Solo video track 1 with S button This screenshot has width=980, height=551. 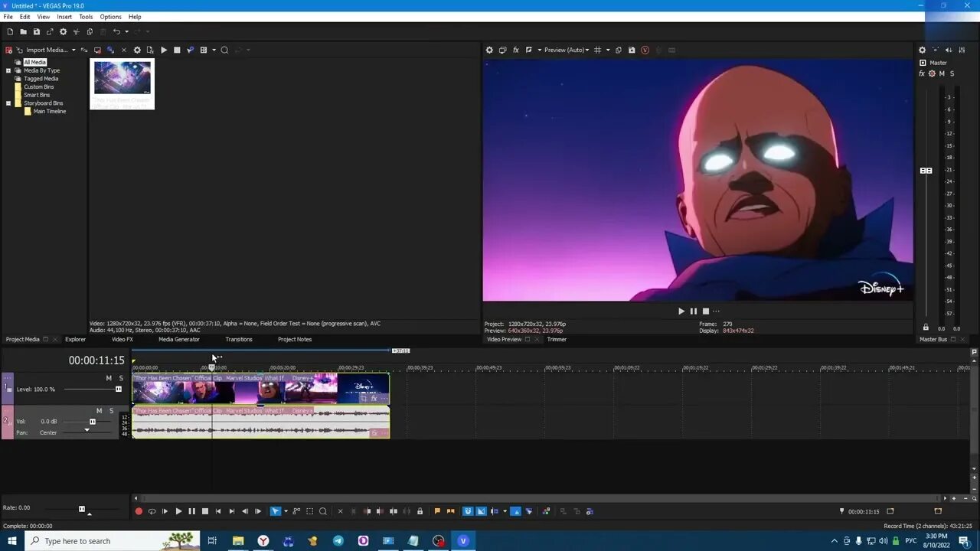tap(121, 378)
